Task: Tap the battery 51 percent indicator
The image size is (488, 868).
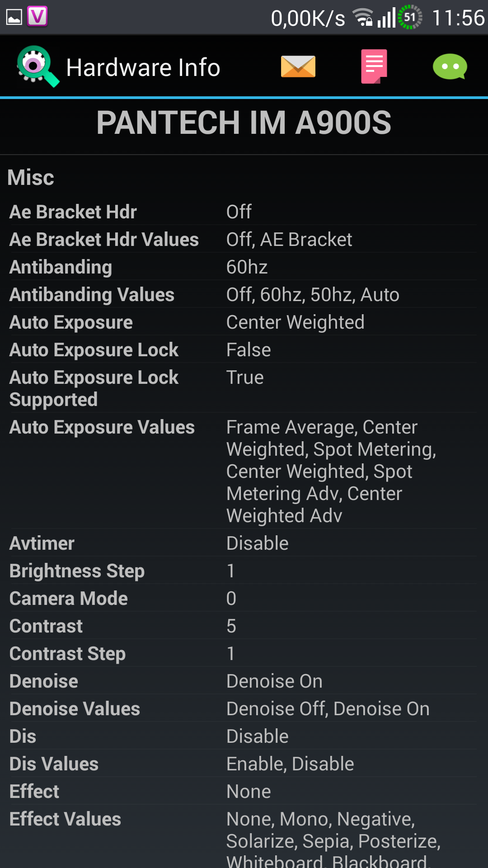Action: pos(410,17)
